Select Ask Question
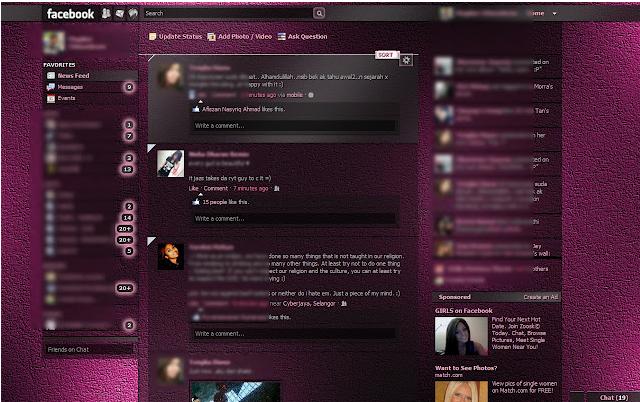640x402 pixels. pyautogui.click(x=307, y=36)
